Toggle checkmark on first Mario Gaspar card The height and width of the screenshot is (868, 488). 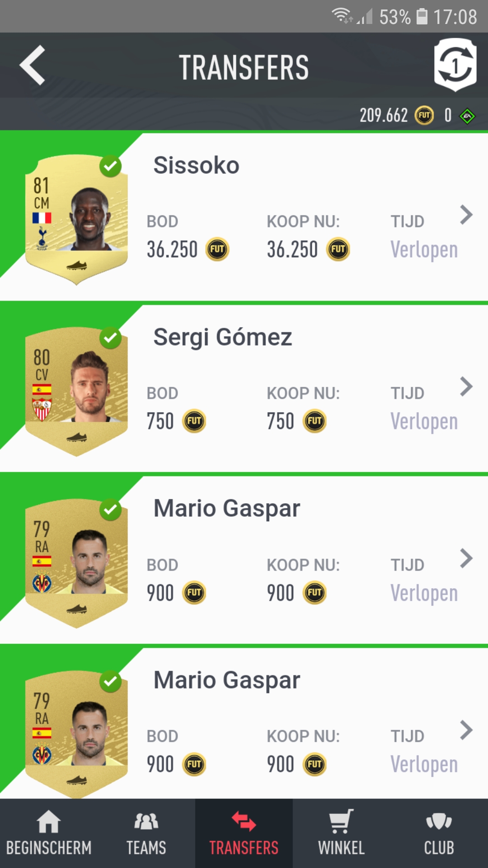point(111,510)
